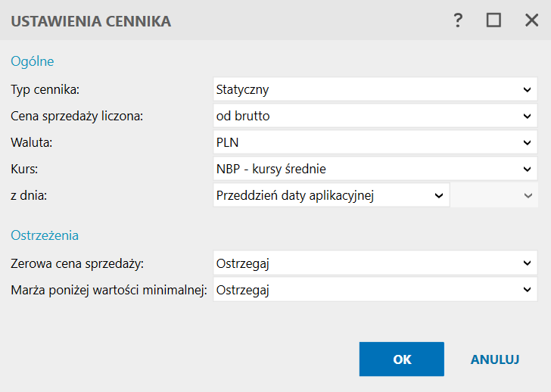Click the Marża poniżej wartości minimalnej label

[x=109, y=289]
